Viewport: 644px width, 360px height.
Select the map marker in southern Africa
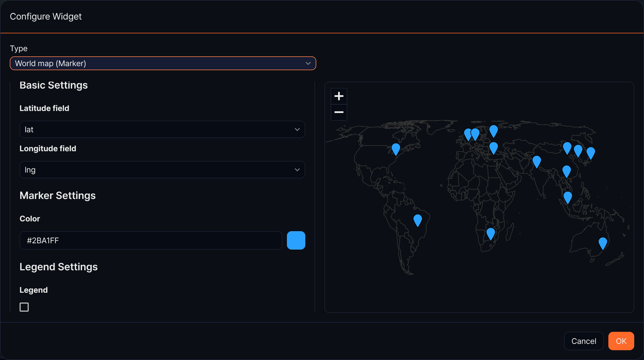491,234
